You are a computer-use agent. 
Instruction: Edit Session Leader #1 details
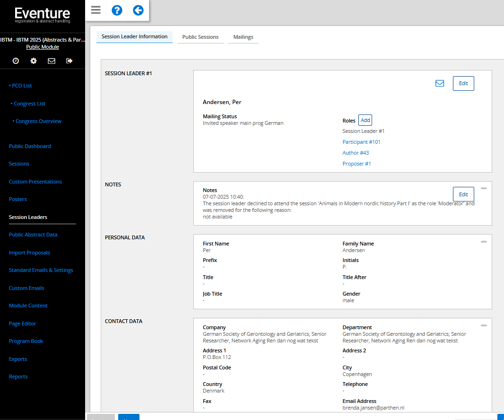(x=463, y=83)
